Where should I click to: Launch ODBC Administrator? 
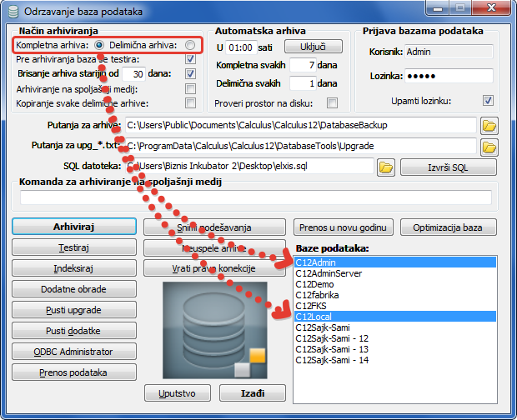click(74, 352)
